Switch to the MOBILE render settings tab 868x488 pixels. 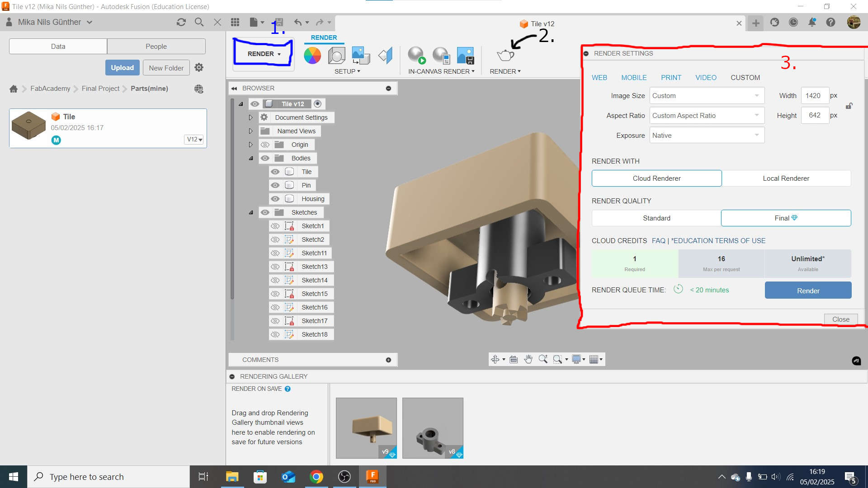(634, 77)
